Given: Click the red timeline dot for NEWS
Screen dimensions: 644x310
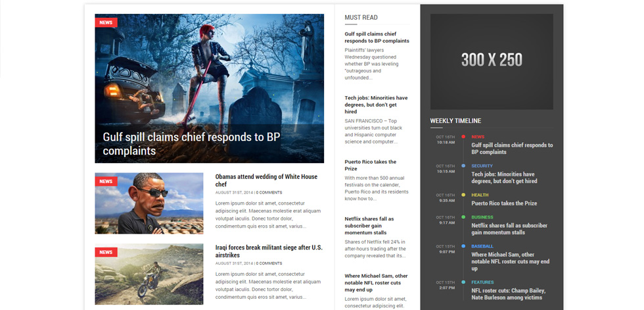Looking at the screenshot, I should 463,136.
